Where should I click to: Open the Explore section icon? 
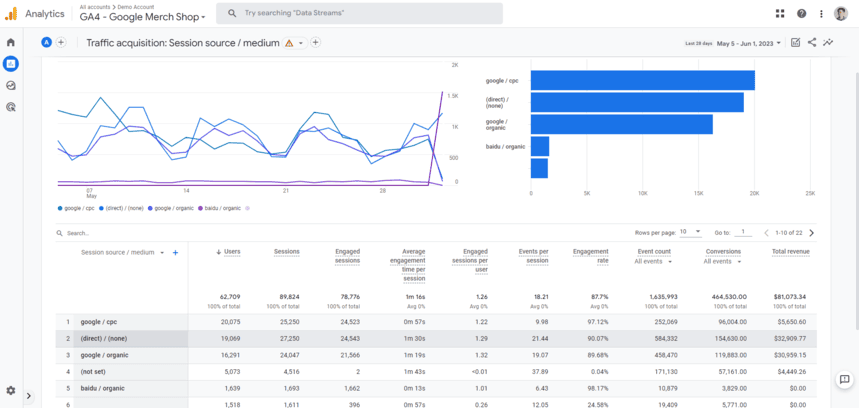[x=11, y=85]
